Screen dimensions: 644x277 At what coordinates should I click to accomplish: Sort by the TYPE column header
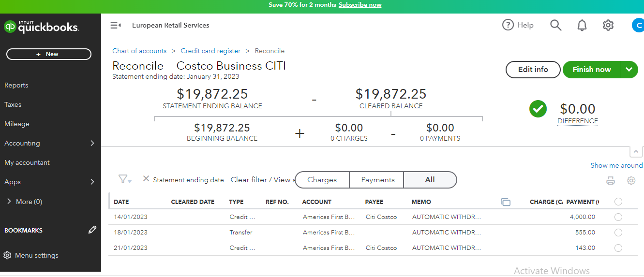237,202
